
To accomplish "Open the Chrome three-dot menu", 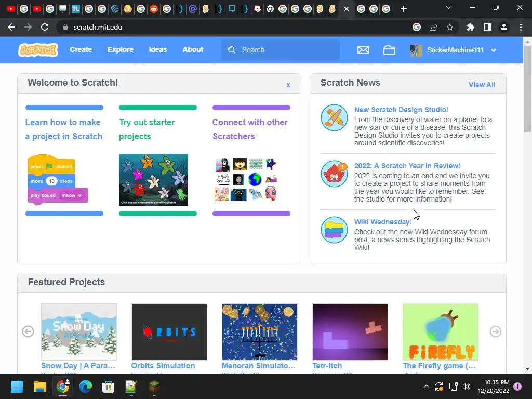I will [x=521, y=27].
